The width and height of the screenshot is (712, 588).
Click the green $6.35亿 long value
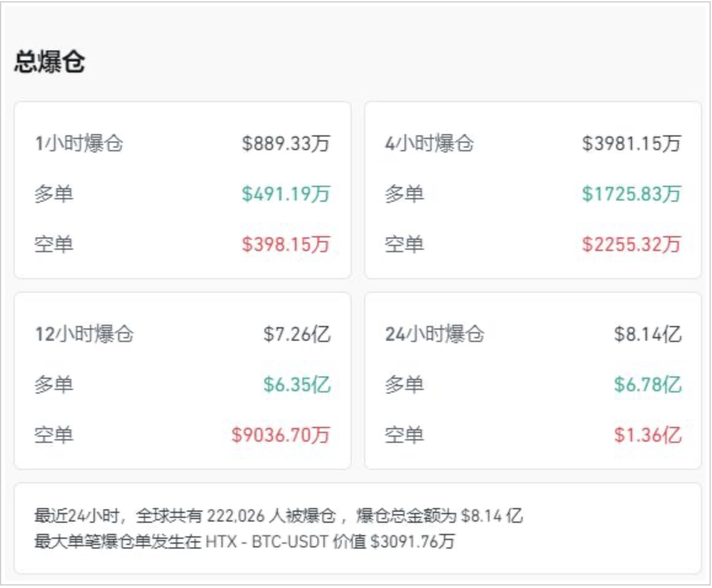pyautogui.click(x=297, y=385)
